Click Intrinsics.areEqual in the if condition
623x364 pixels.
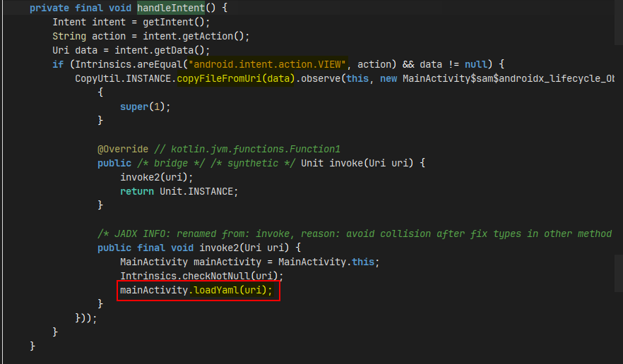[129, 64]
